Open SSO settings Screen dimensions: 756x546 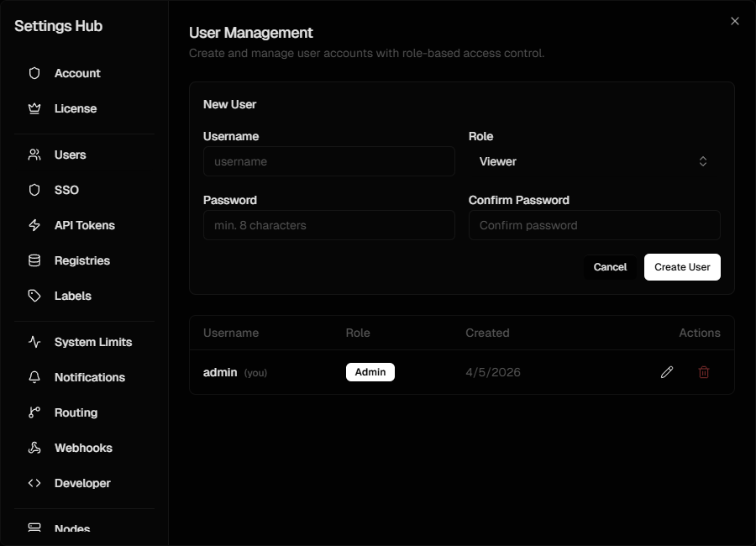[84, 190]
